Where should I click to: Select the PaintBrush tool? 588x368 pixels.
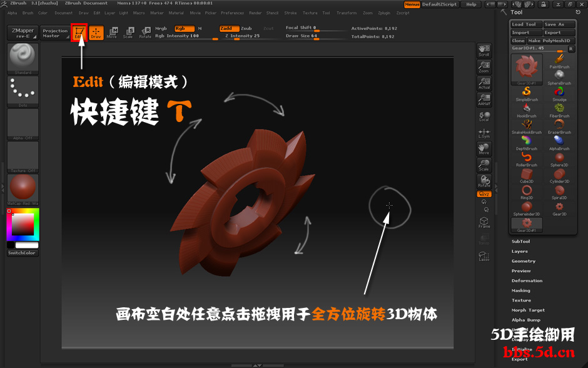tap(559, 61)
